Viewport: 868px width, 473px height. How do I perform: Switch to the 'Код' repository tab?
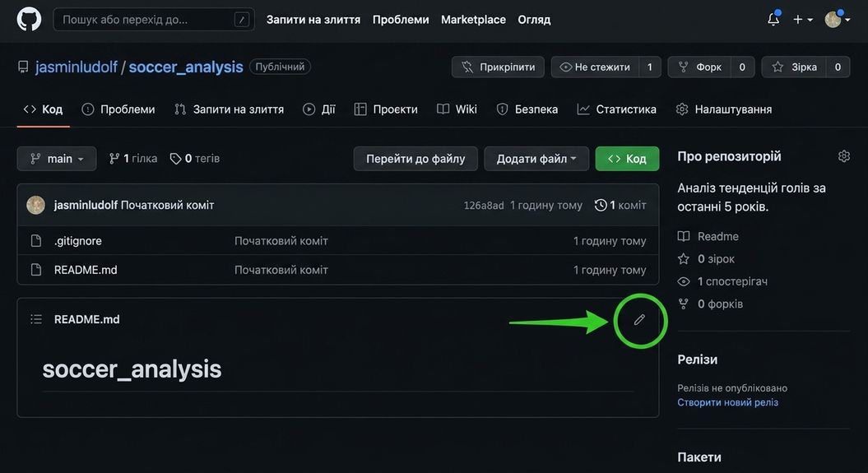tap(43, 109)
